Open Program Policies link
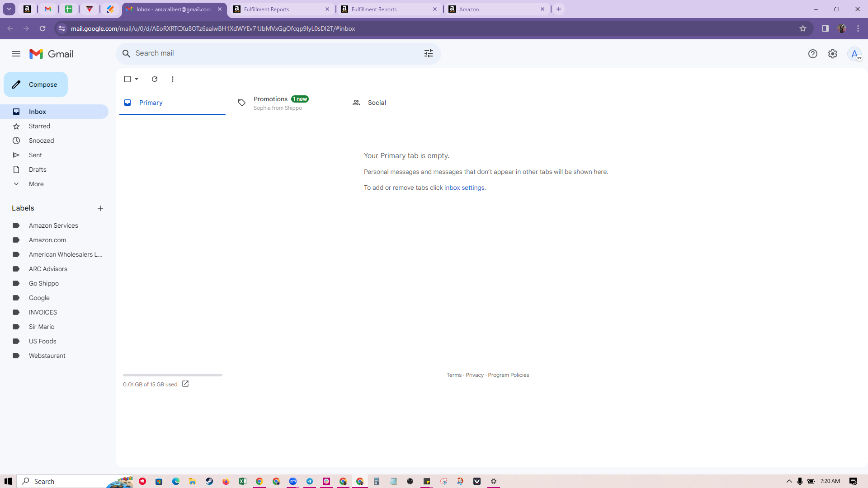 (x=508, y=375)
